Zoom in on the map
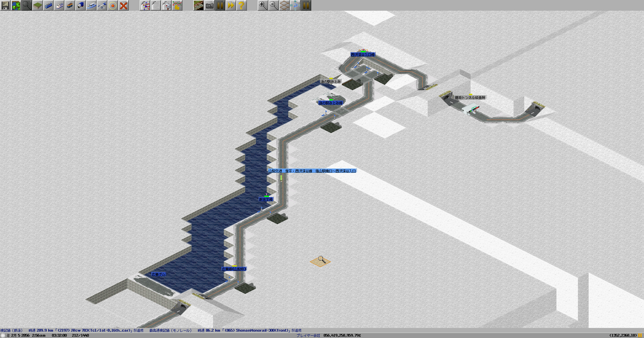This screenshot has height=338, width=644. 263,5
